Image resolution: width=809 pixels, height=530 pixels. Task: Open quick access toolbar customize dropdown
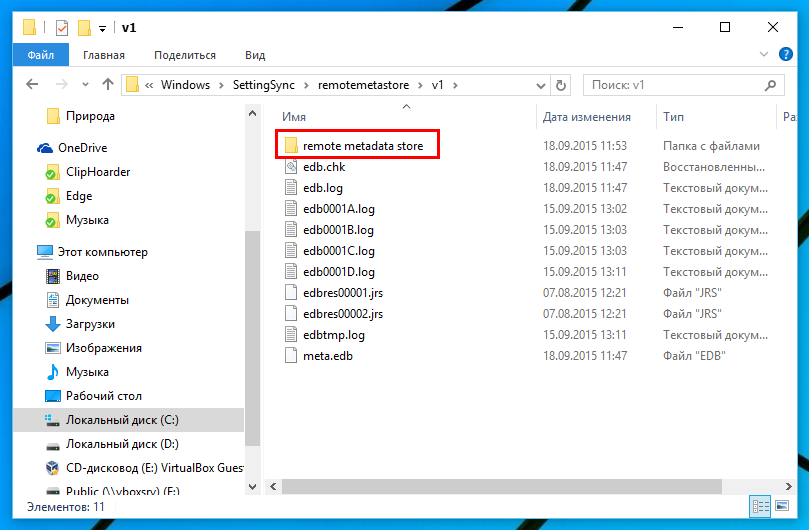pyautogui.click(x=102, y=28)
